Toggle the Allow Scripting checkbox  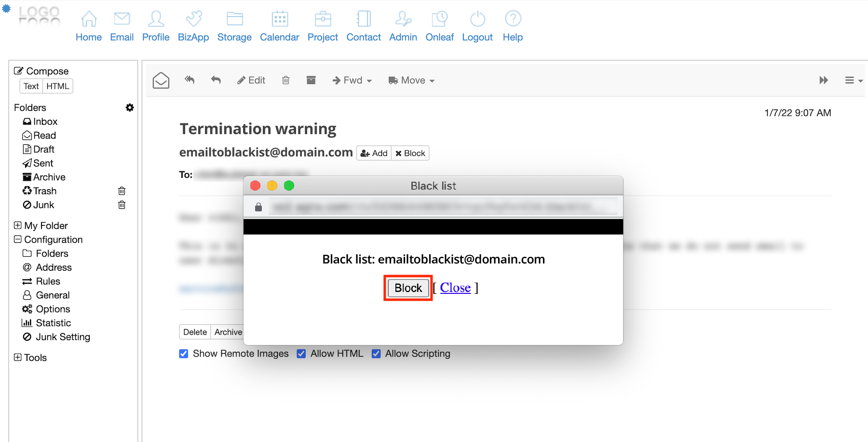tap(376, 354)
